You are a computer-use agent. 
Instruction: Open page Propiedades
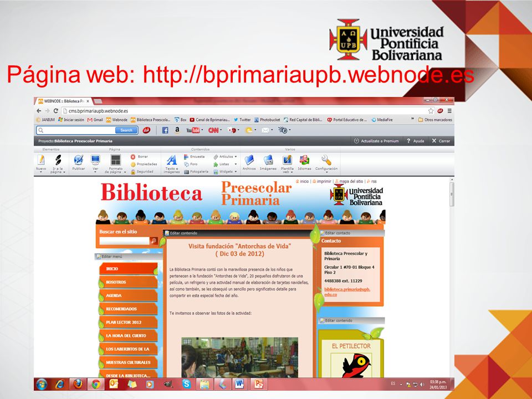point(144,164)
